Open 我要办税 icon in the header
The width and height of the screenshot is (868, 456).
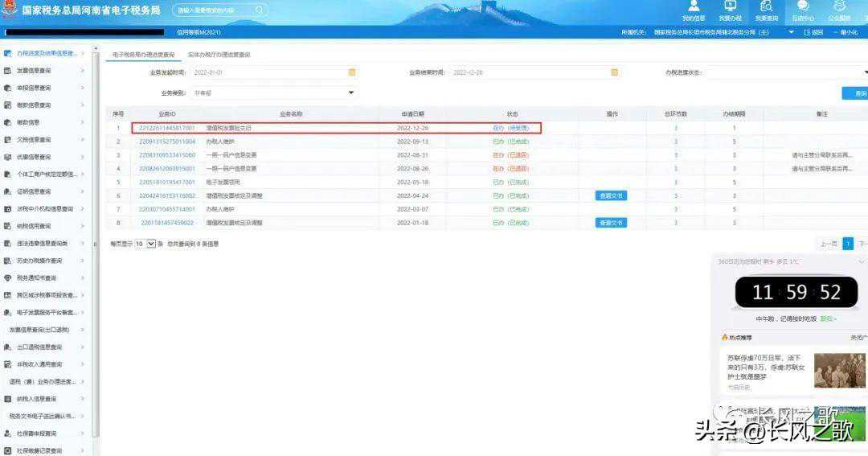[730, 6]
